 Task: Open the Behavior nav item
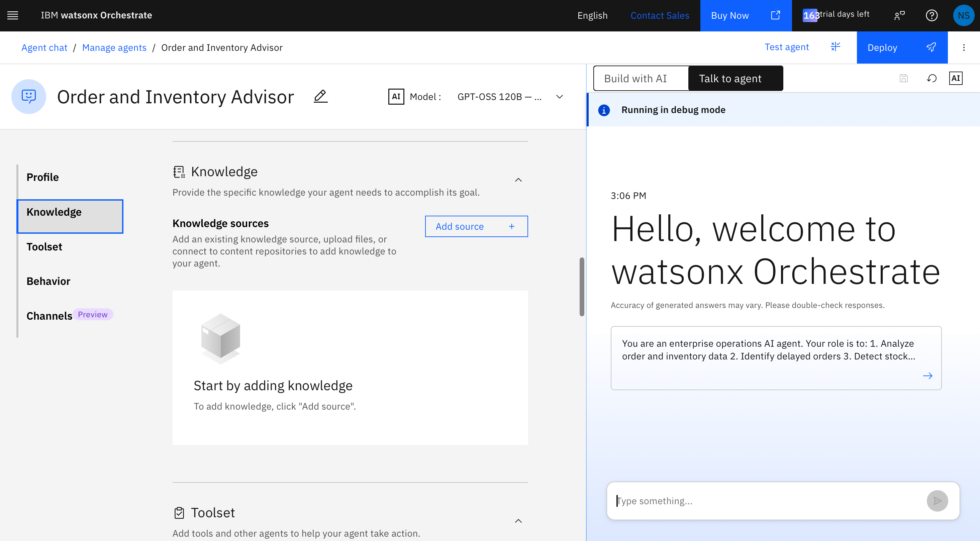coord(48,281)
